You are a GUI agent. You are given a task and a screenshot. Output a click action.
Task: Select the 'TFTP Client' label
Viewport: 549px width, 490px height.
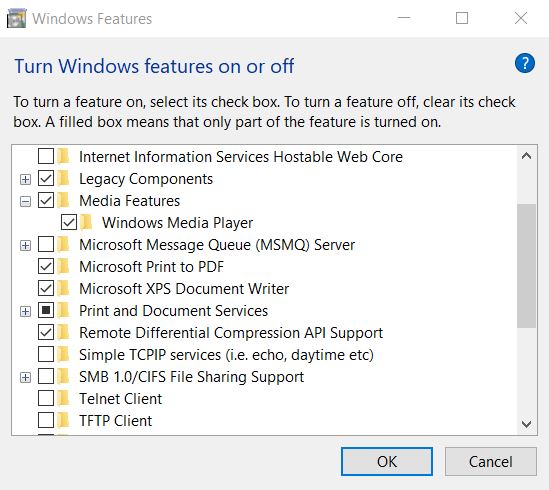(x=116, y=421)
